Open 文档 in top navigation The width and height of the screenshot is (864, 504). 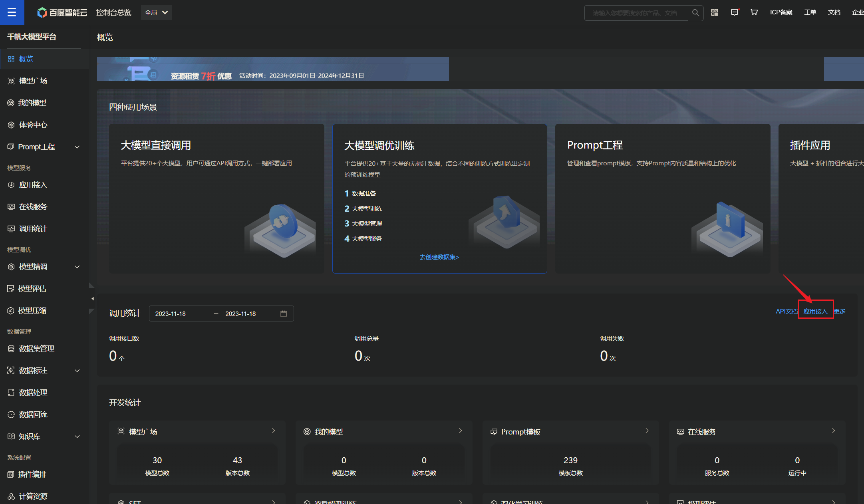[x=834, y=12]
